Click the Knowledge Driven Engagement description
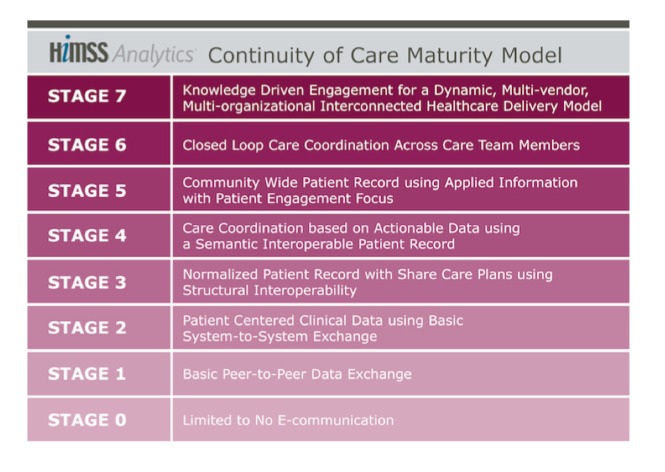 pyautogui.click(x=391, y=98)
